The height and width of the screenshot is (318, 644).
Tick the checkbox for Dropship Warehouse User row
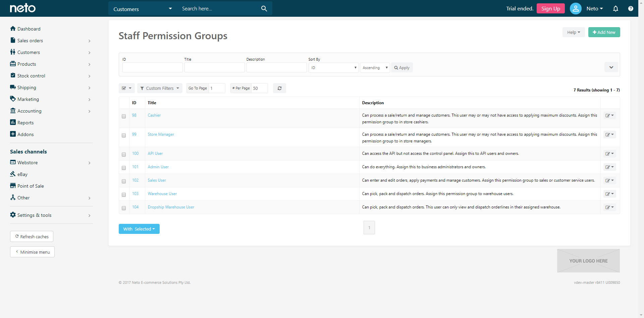point(124,208)
